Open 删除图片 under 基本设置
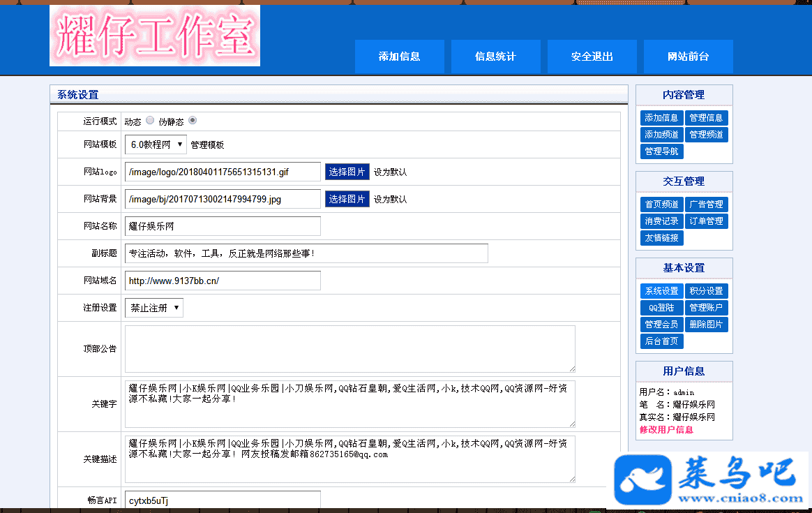Screen dimensions: 812x513 (706, 325)
